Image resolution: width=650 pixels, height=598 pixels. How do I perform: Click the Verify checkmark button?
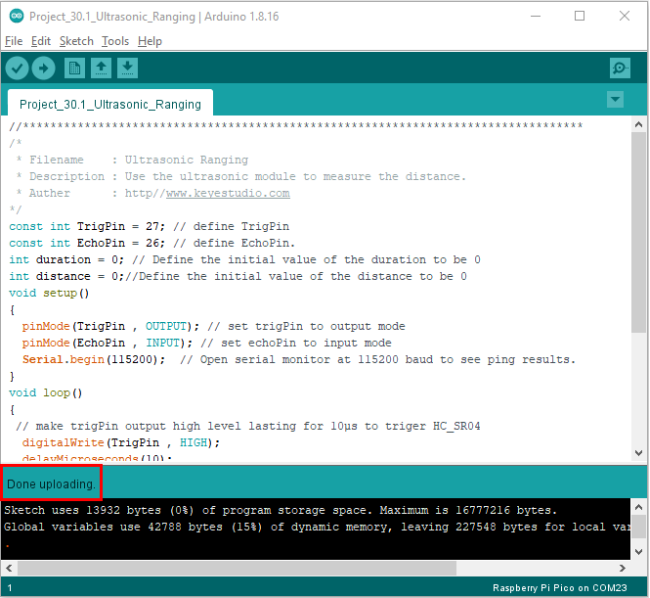pos(17,68)
